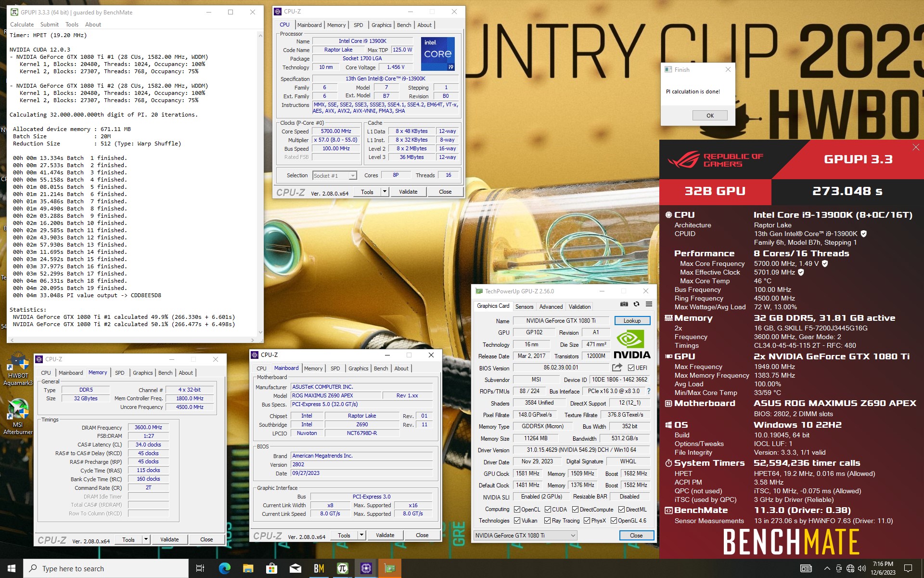
Task: Toggle the Ray Tracing checkbox
Action: 547,521
